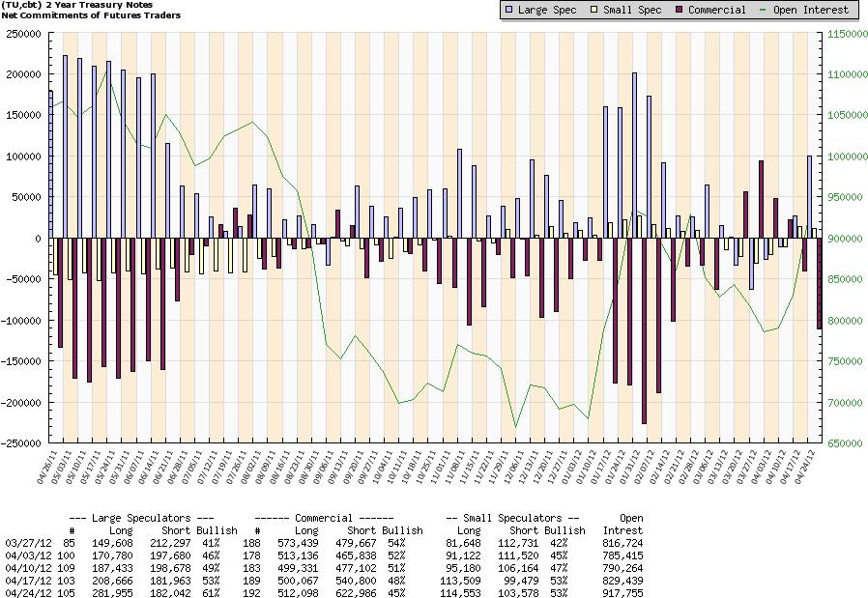This screenshot has height=598, width=868.
Task: Click the 11/01/11 date on the x-axis
Action: [441, 468]
